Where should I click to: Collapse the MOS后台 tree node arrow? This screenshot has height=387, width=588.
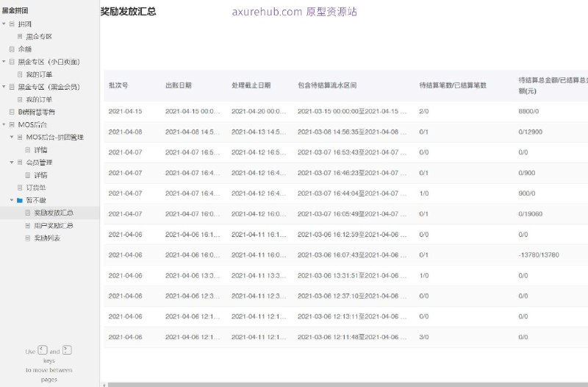click(4, 124)
